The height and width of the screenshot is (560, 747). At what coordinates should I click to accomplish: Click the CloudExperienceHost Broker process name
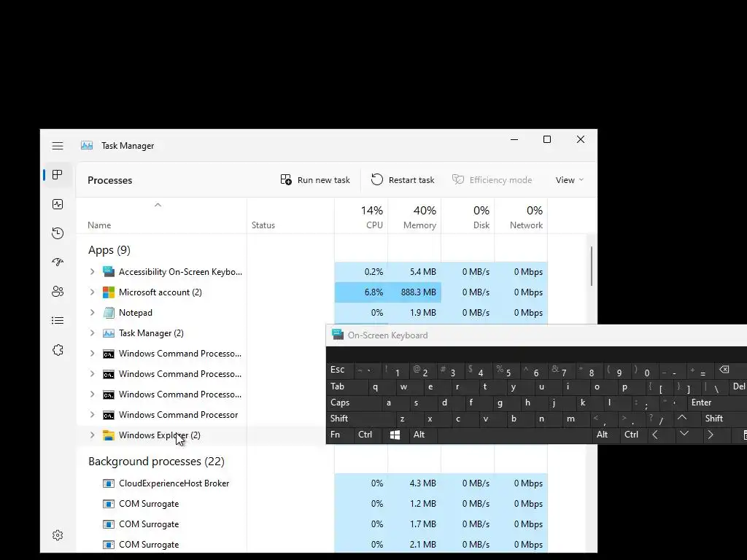point(174,483)
